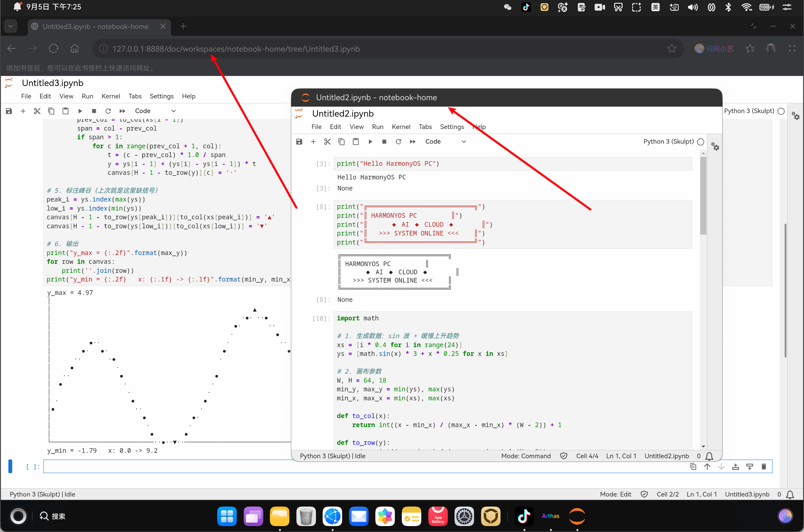Move the active cell up in Untitled3

click(707, 467)
